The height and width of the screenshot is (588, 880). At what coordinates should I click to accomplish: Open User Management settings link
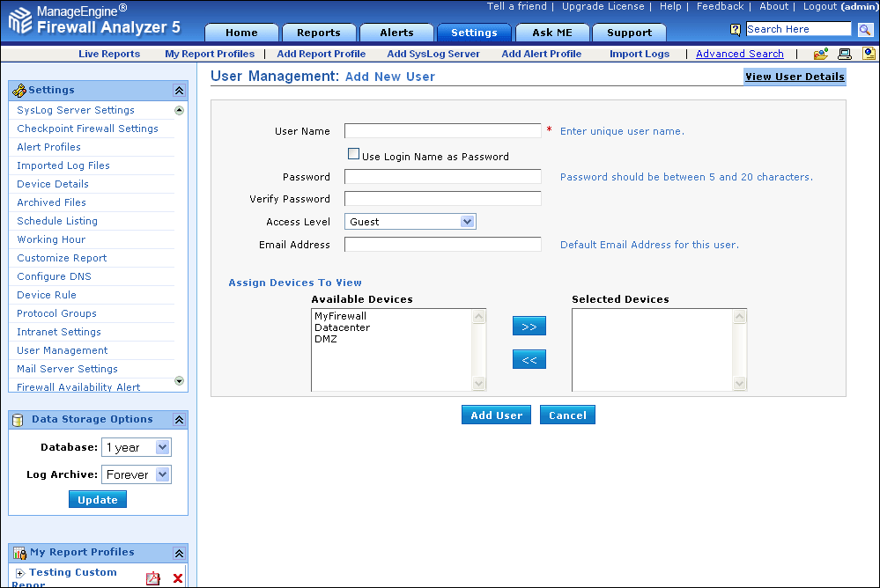pos(63,350)
